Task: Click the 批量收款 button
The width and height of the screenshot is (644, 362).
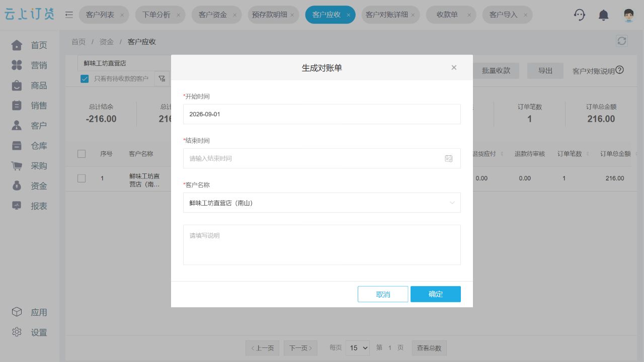Action: coord(496,71)
